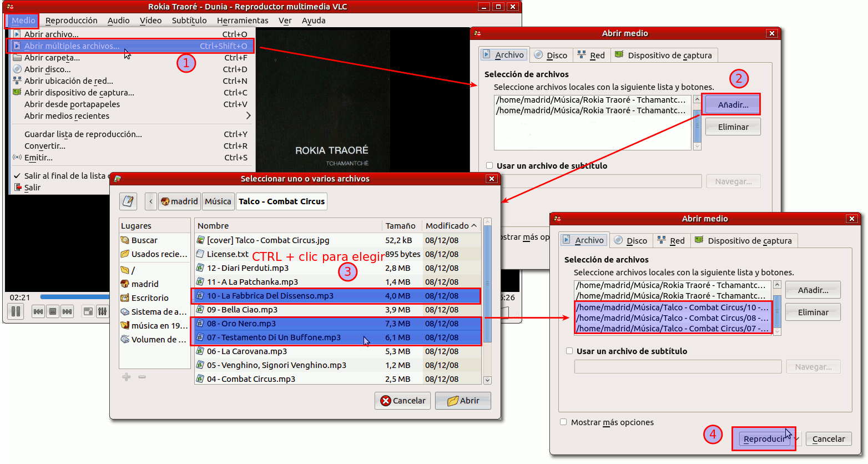This screenshot has width=868, height=464.
Task: Click the Buscar search place icon
Action: (x=125, y=240)
